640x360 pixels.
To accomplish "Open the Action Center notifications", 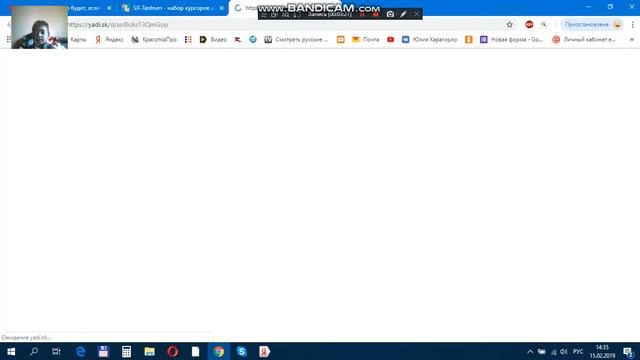I will [628, 352].
